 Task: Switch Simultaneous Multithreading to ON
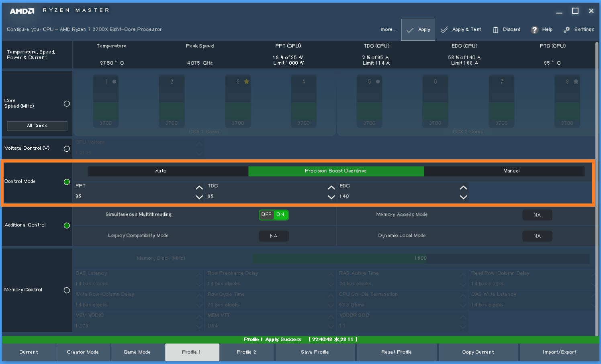(280, 215)
